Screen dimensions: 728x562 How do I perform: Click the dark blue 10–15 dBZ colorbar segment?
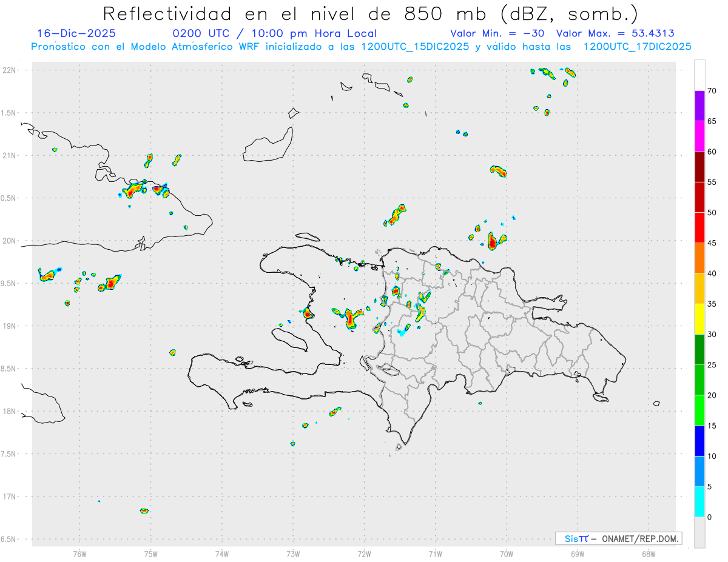point(699,441)
